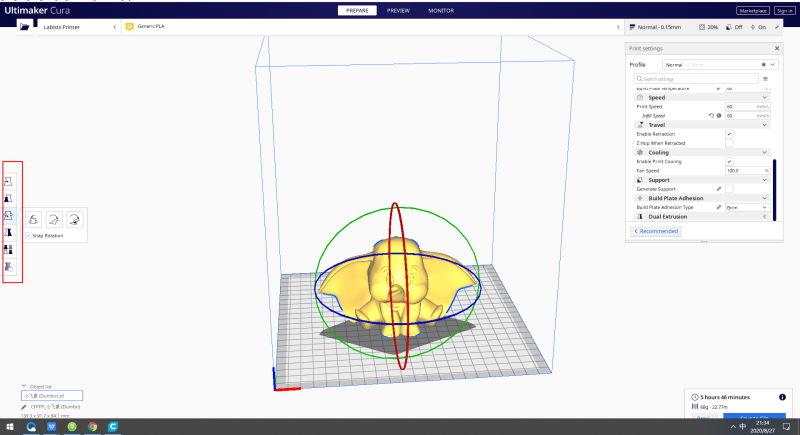Image resolution: width=800 pixels, height=435 pixels.
Task: Switch to the PREVIEW stage tab
Action: 398,11
